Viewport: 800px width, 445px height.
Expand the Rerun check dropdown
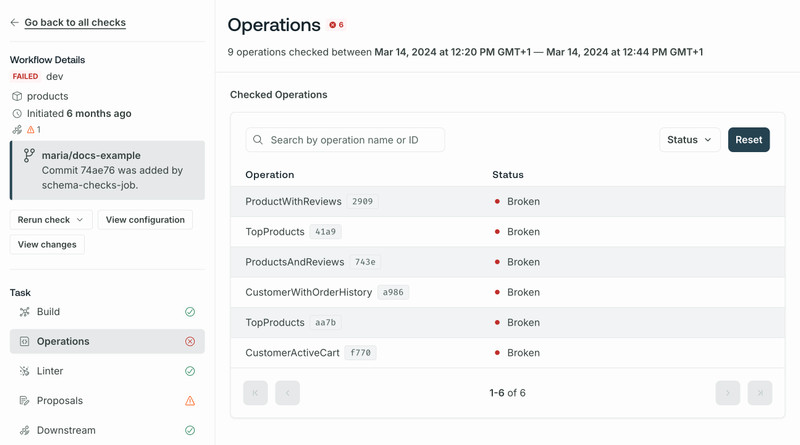(x=51, y=220)
